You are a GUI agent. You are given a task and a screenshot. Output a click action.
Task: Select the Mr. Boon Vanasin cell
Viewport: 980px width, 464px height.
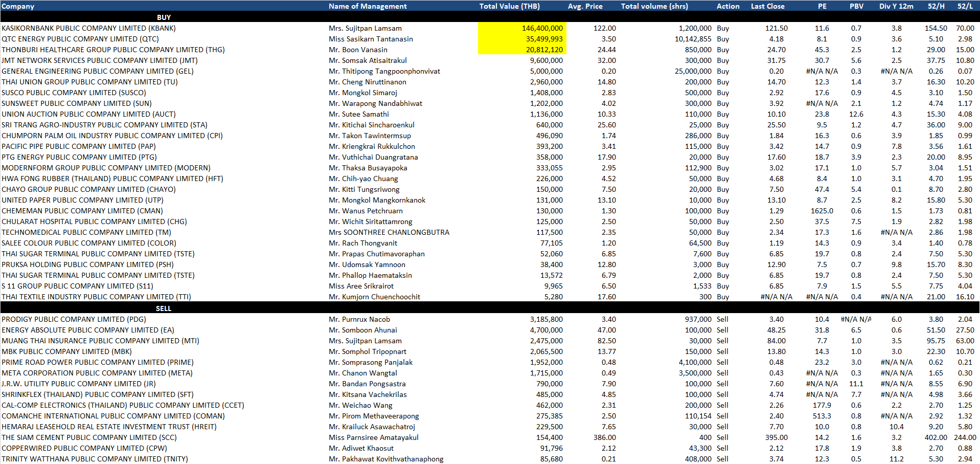(358, 50)
